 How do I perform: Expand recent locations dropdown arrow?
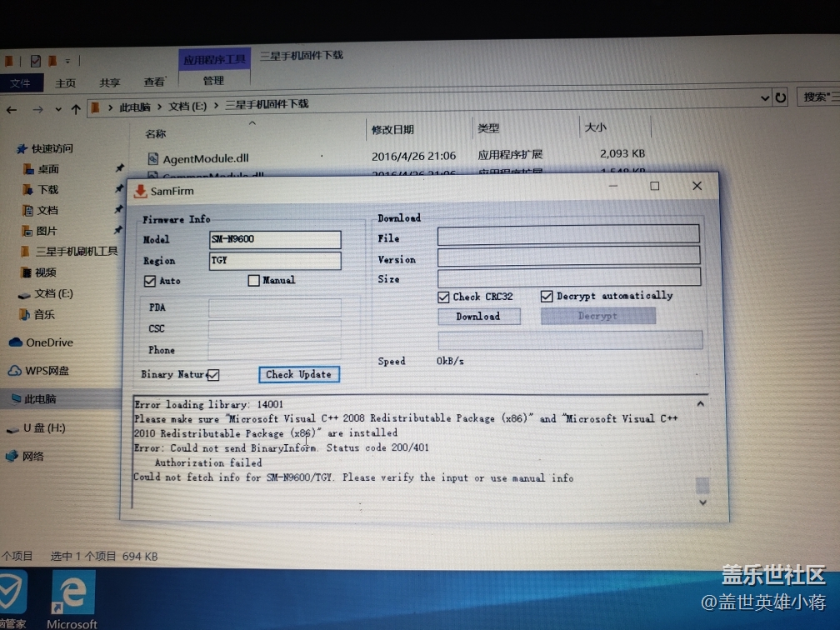click(x=58, y=109)
